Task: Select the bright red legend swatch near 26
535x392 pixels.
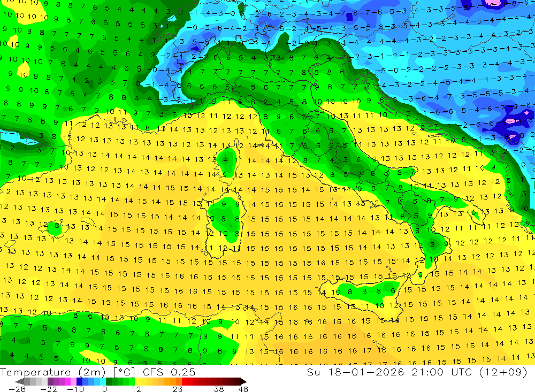Action: click(x=185, y=381)
